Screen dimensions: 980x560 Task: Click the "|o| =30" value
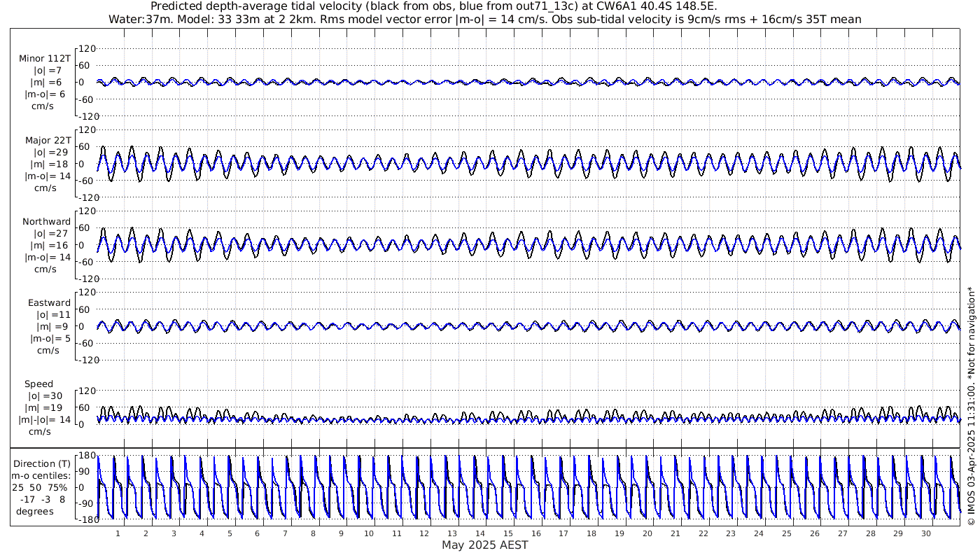tap(45, 395)
